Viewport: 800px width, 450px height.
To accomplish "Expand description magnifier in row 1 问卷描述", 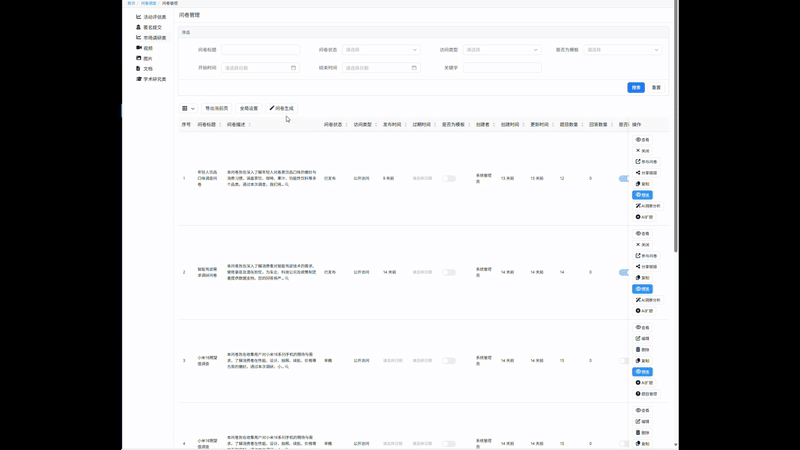I will pos(287,185).
